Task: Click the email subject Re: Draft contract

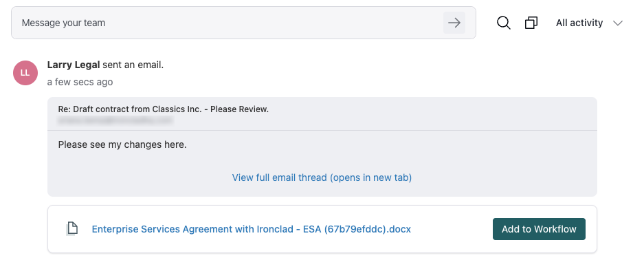Action: click(163, 109)
